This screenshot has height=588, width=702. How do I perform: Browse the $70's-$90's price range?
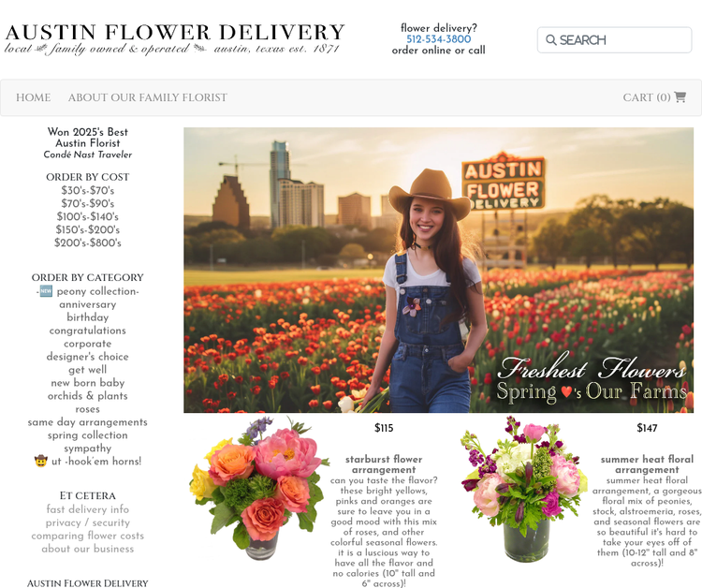coord(88,203)
